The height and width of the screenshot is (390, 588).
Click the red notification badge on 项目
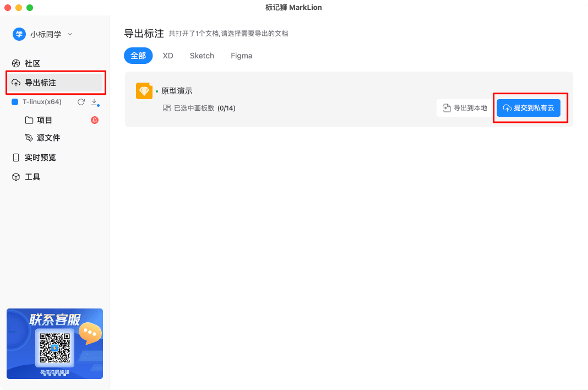tap(94, 120)
